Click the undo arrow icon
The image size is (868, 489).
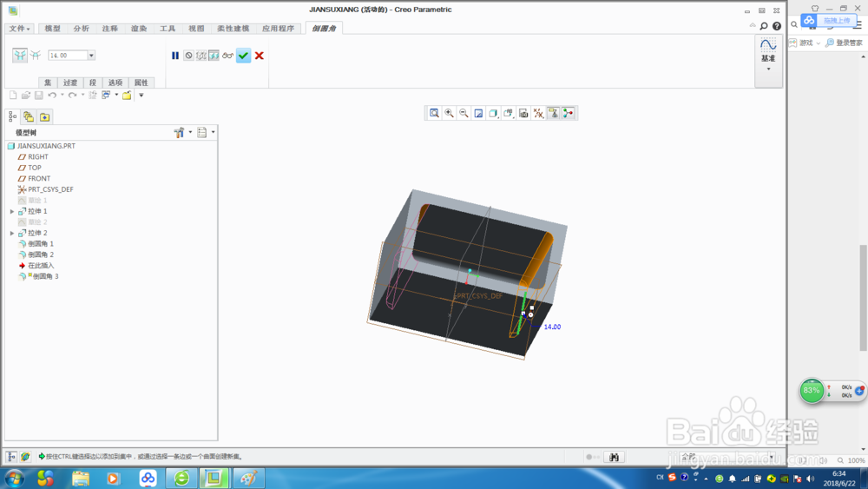tap(52, 96)
